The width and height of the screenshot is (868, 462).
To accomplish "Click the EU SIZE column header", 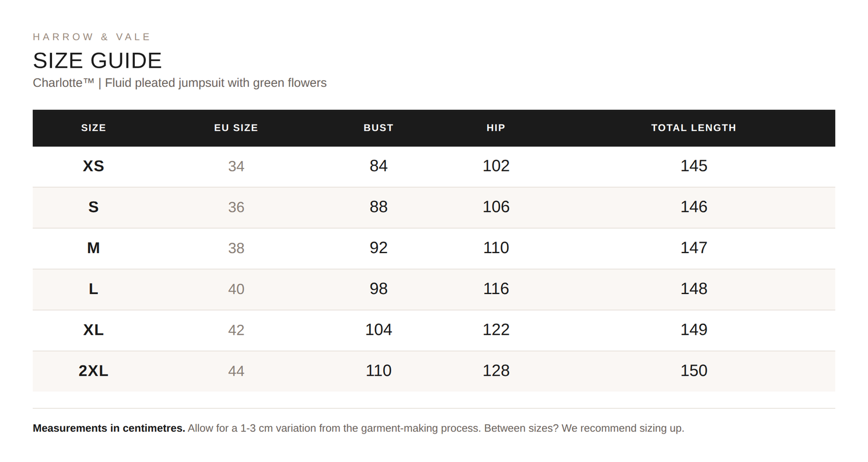I will pyautogui.click(x=236, y=128).
